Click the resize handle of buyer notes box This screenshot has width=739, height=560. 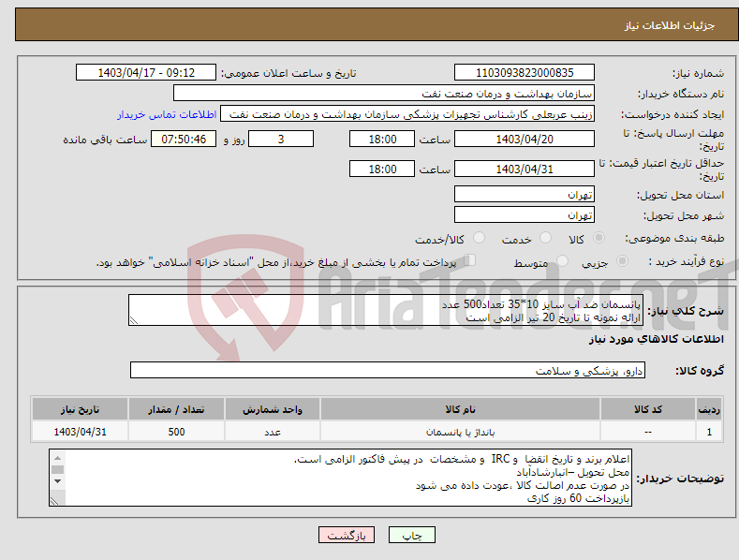point(54,501)
